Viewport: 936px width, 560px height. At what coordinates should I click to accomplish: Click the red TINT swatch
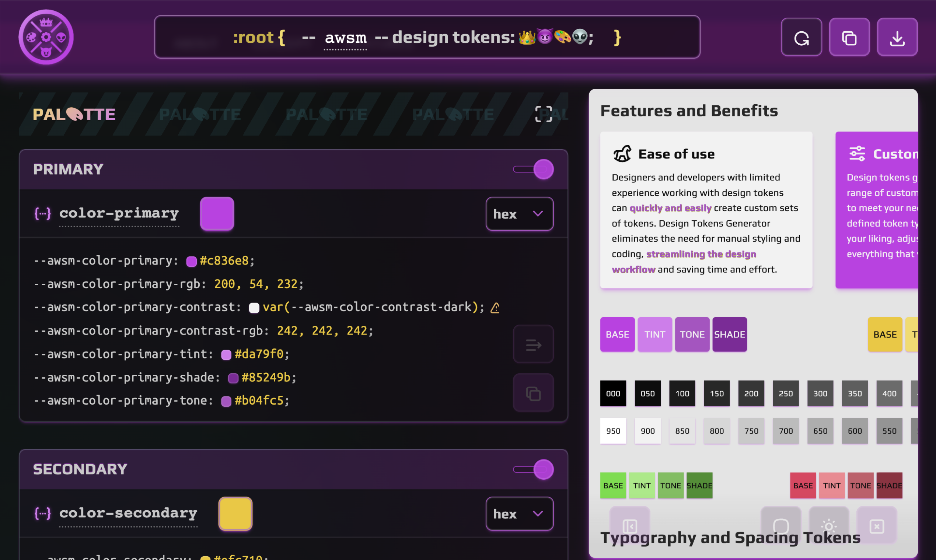832,486
